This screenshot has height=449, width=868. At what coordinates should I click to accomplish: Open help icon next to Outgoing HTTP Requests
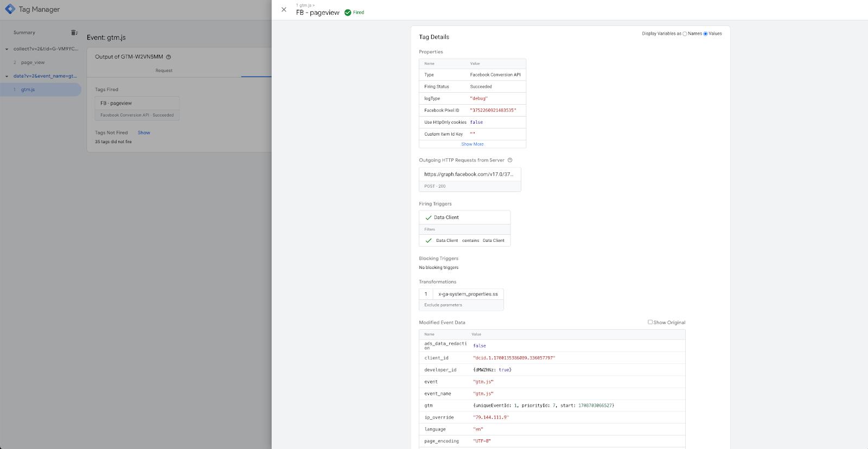pyautogui.click(x=510, y=160)
